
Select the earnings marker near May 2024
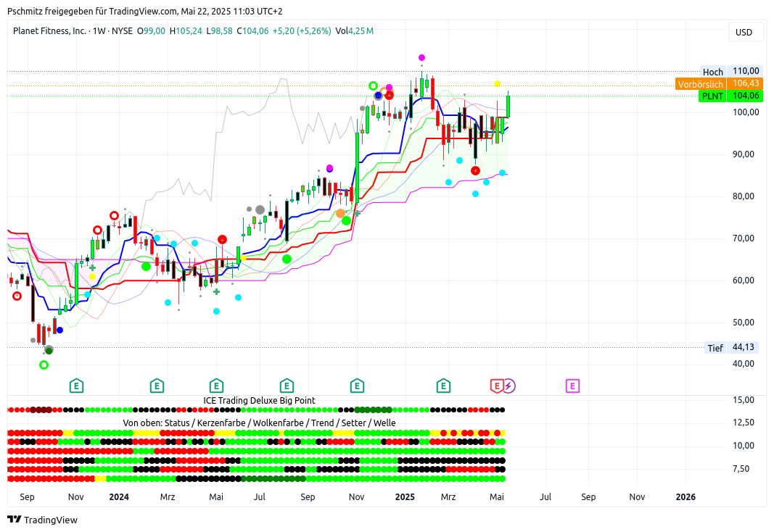(x=216, y=386)
